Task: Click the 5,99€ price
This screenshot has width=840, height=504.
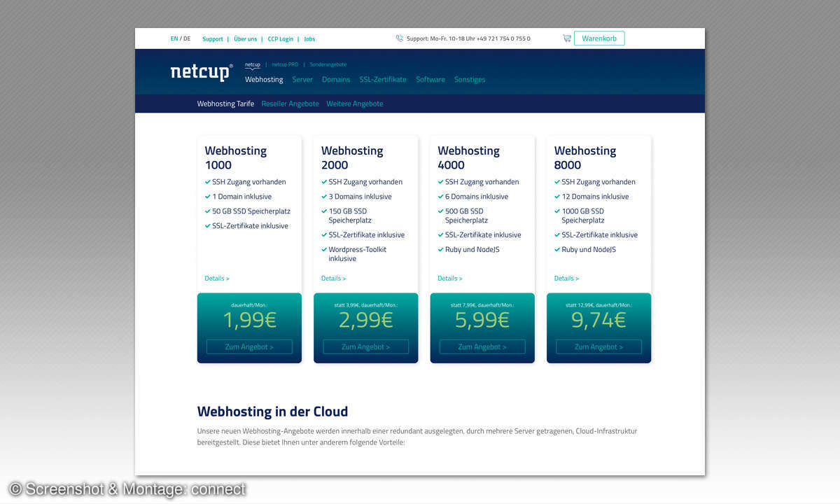Action: tap(482, 320)
